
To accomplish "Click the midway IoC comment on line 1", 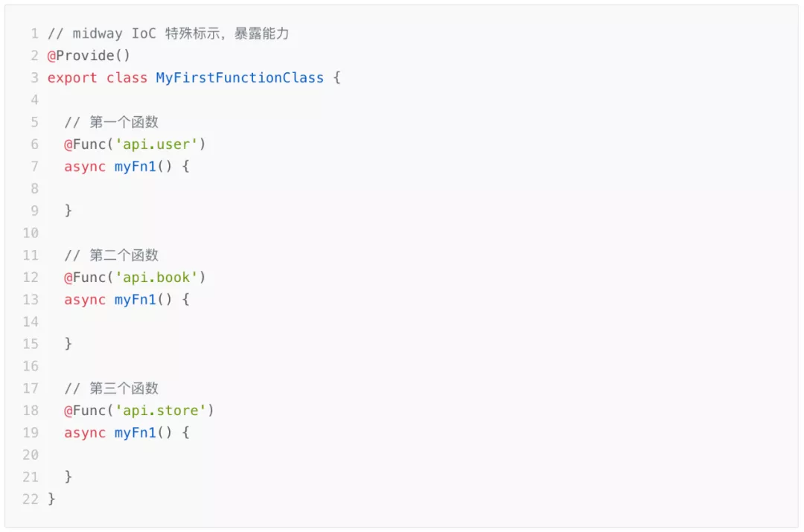I will (x=168, y=33).
